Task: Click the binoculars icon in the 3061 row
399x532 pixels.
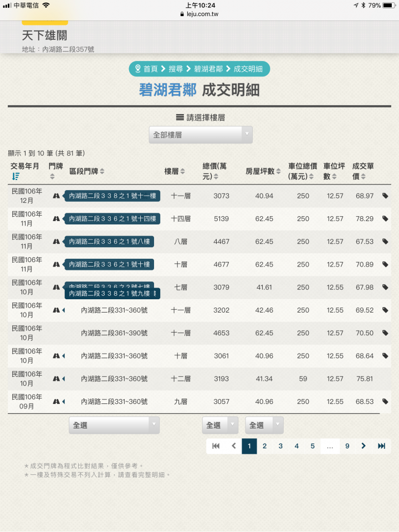Action: click(x=57, y=356)
